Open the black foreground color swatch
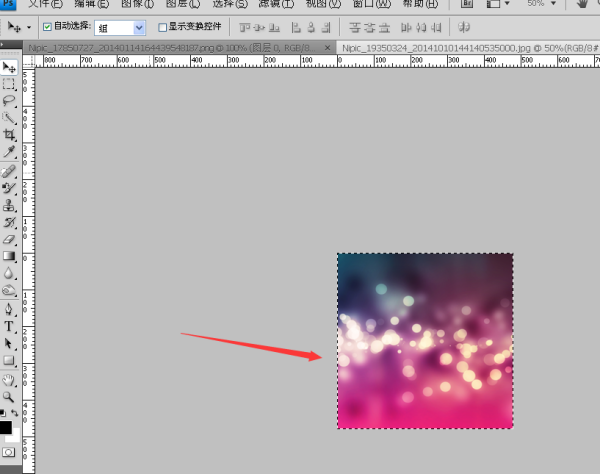This screenshot has height=474, width=600. click(5, 427)
